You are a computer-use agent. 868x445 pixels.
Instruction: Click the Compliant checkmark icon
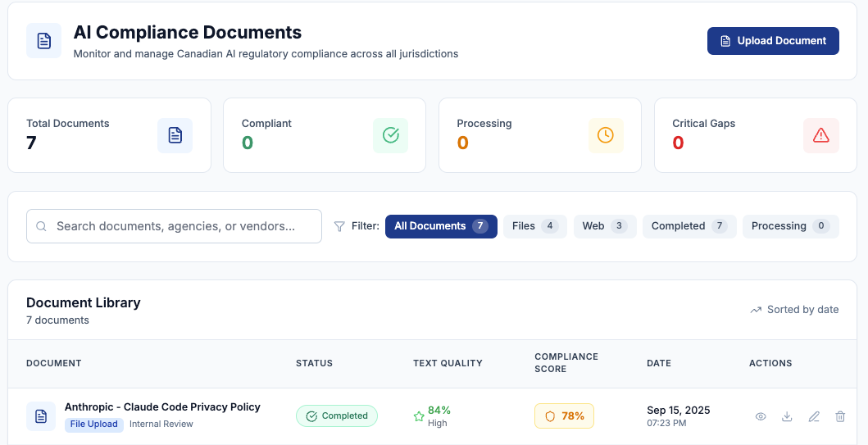click(390, 135)
